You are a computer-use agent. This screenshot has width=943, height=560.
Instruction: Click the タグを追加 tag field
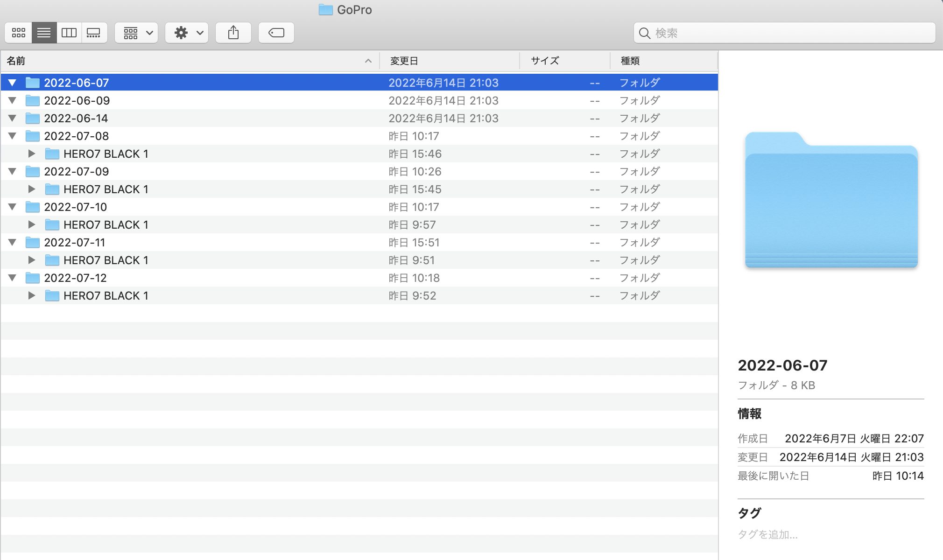[767, 534]
